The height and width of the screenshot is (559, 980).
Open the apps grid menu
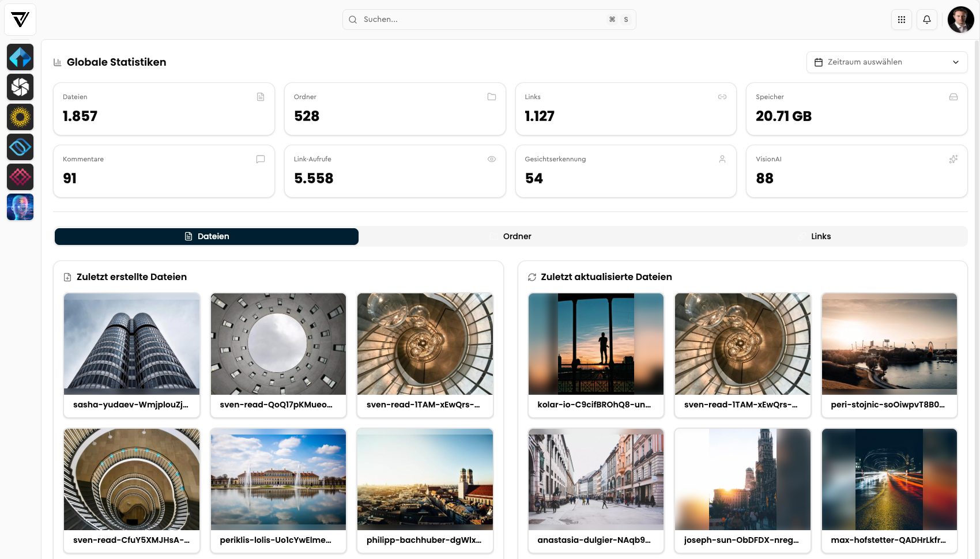tap(902, 20)
